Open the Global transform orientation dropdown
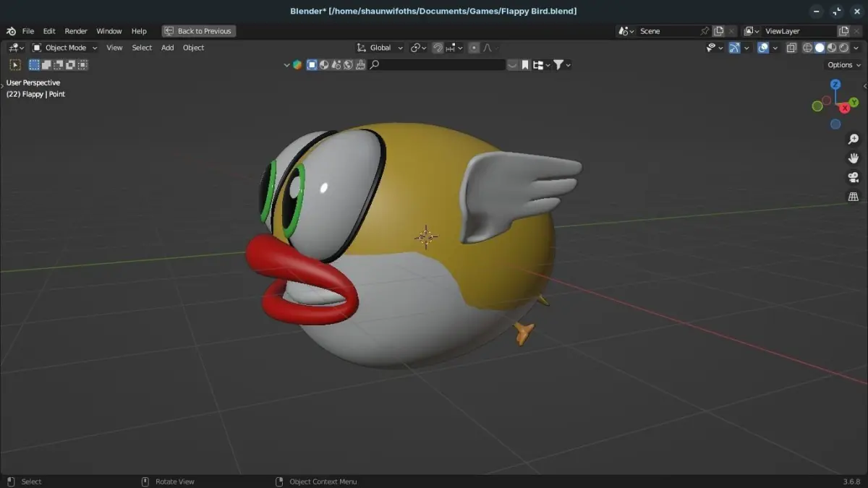Viewport: 868px width, 488px height. [380, 48]
